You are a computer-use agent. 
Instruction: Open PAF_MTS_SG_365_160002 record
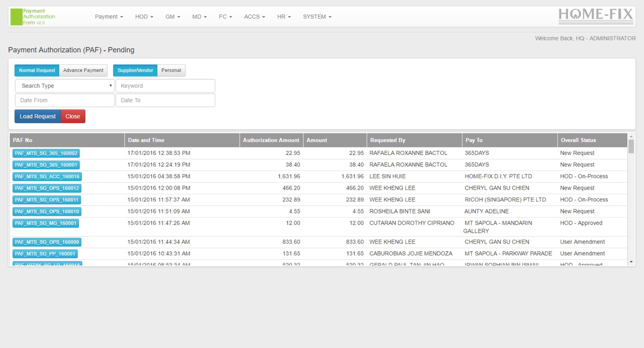pos(45,153)
